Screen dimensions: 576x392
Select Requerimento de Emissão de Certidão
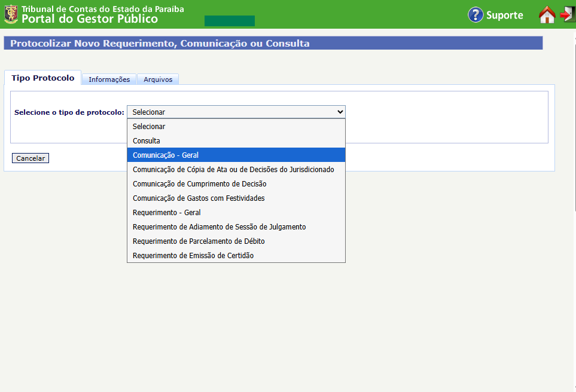click(236, 255)
